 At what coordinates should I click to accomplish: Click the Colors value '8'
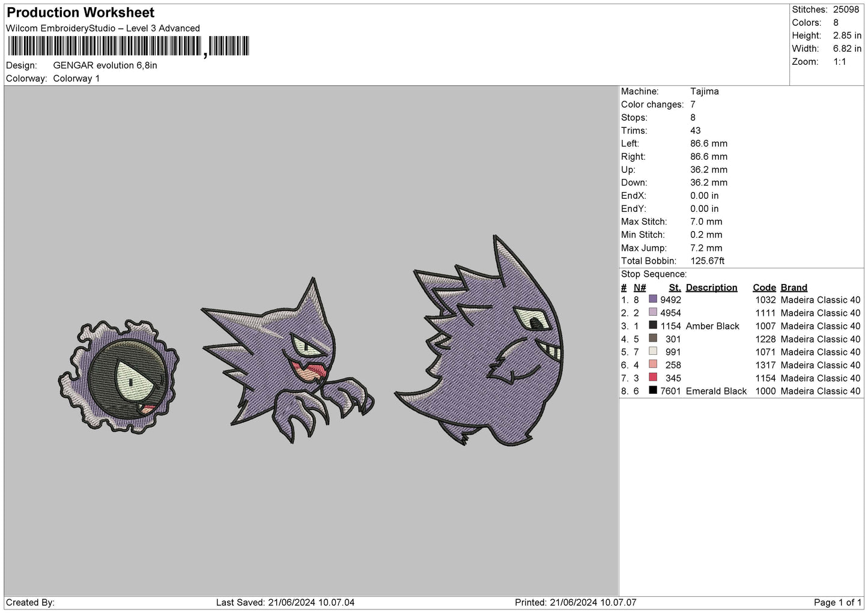(x=836, y=23)
